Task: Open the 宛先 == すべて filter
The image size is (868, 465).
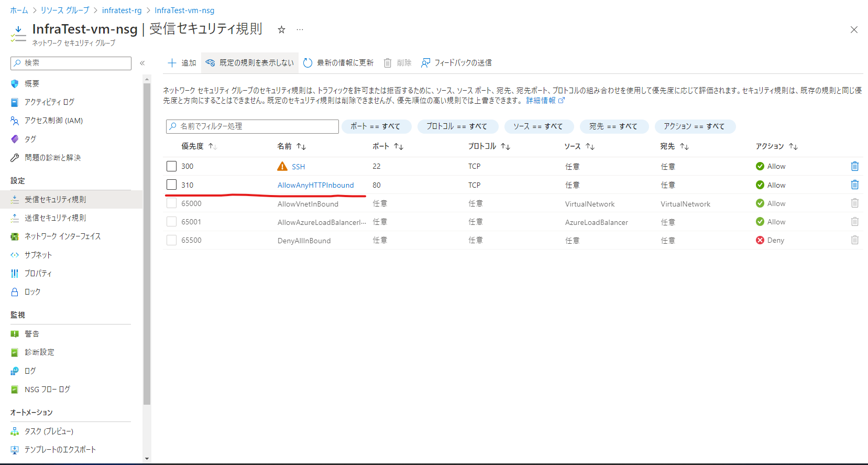Action: tap(613, 126)
